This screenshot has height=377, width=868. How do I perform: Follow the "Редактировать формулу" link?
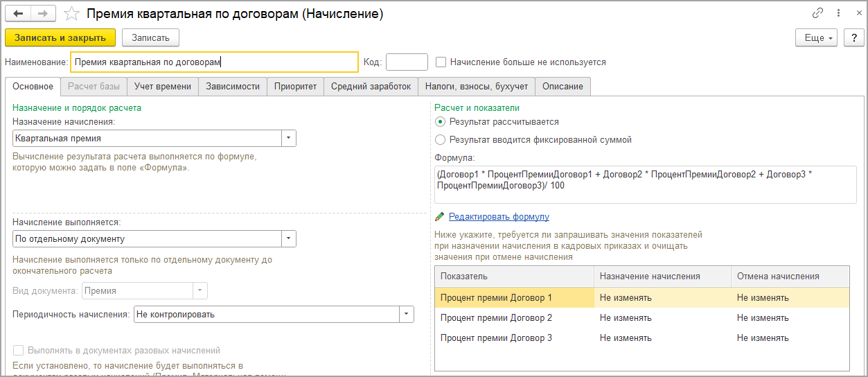pyautogui.click(x=499, y=217)
